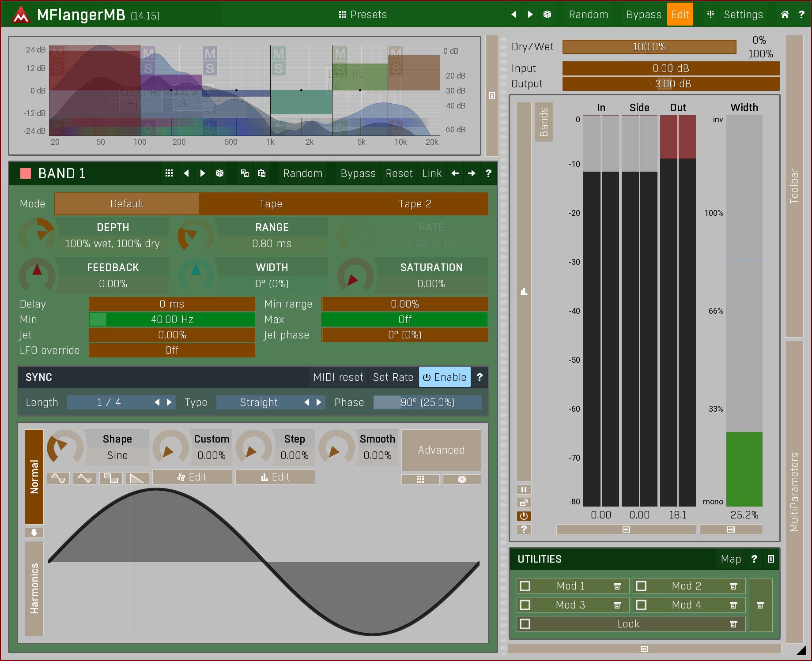Step Sync Type to previous value
Image resolution: width=812 pixels, height=661 pixels.
pos(306,402)
